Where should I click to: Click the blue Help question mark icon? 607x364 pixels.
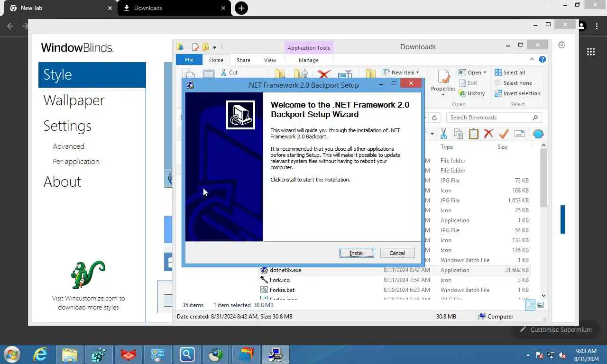pos(543,60)
